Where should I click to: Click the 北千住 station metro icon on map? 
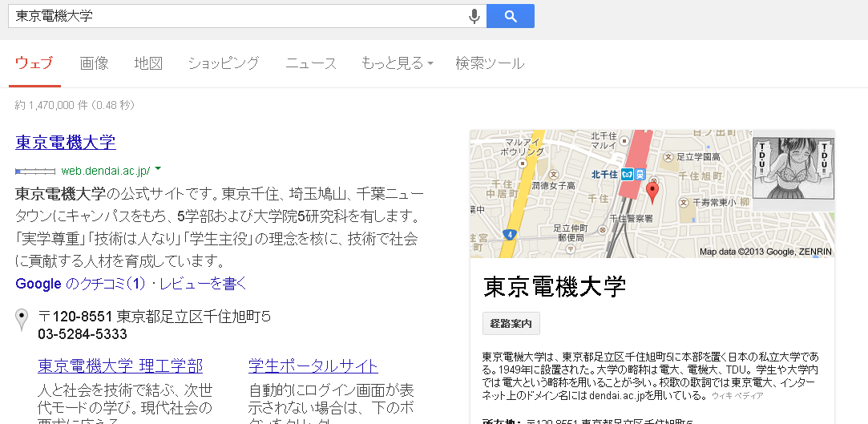(627, 174)
